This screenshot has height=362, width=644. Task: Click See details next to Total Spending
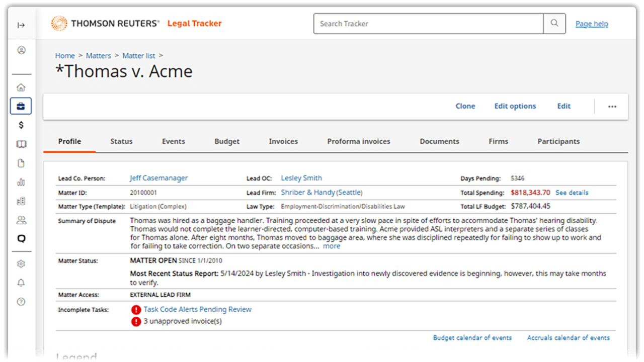pyautogui.click(x=572, y=193)
